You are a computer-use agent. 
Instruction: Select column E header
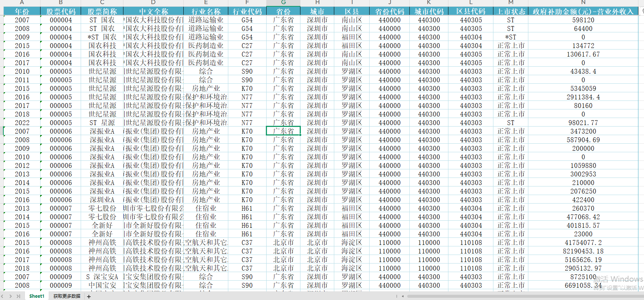point(206,3)
